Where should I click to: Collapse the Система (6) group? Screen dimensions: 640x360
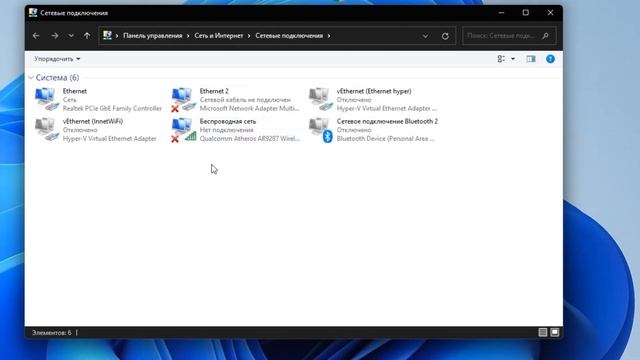[x=31, y=78]
